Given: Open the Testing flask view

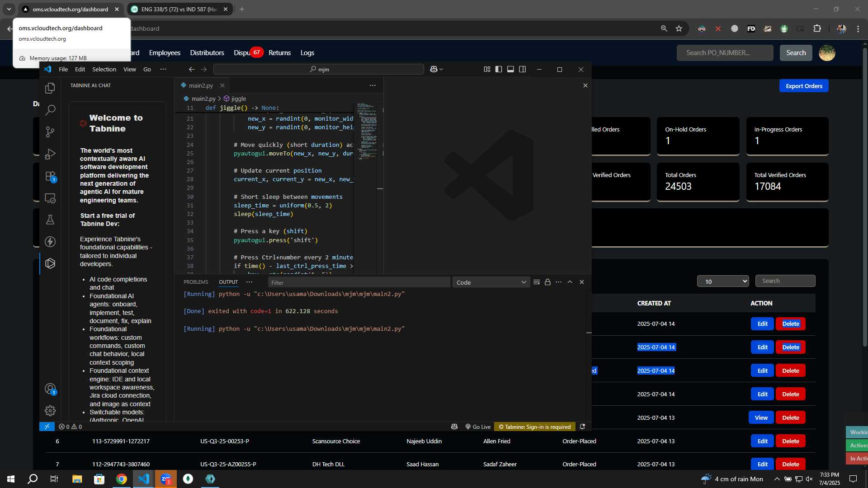Looking at the screenshot, I should tap(50, 220).
